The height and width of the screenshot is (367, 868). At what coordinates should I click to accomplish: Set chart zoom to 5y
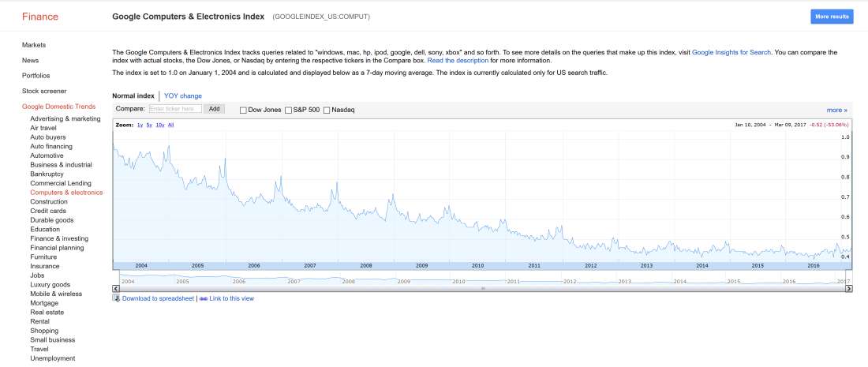coord(149,125)
